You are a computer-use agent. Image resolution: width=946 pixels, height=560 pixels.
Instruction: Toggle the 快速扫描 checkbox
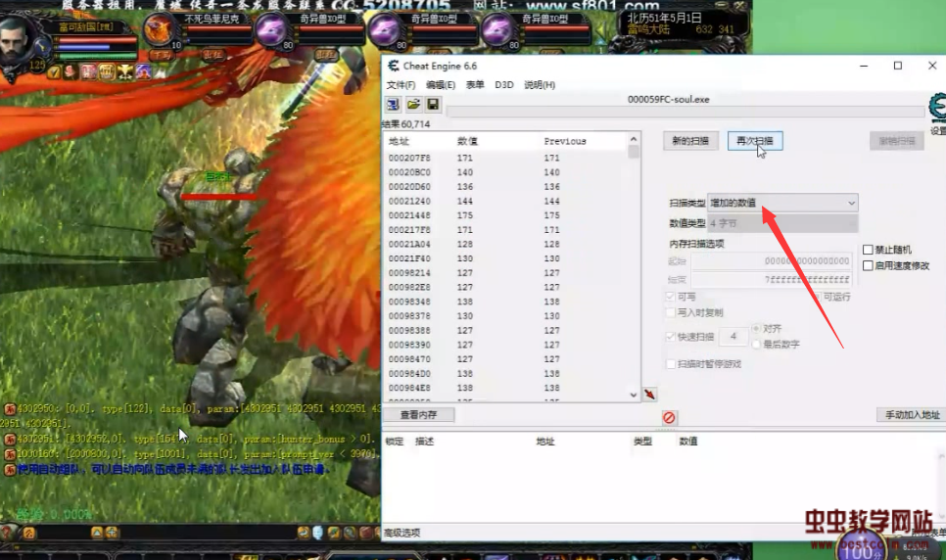click(670, 337)
